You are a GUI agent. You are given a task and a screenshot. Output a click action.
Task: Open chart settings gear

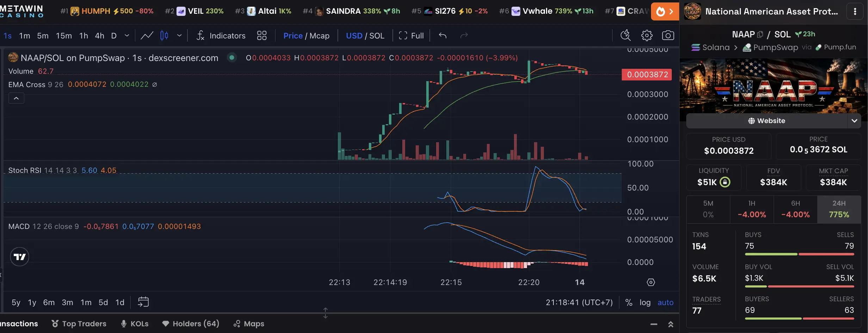pos(647,35)
